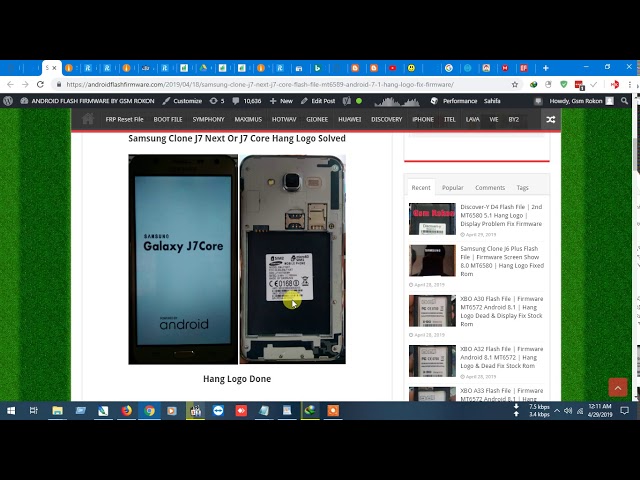Open the Chrome three-dot menu
This screenshot has height=480, width=640.
pyautogui.click(x=630, y=84)
